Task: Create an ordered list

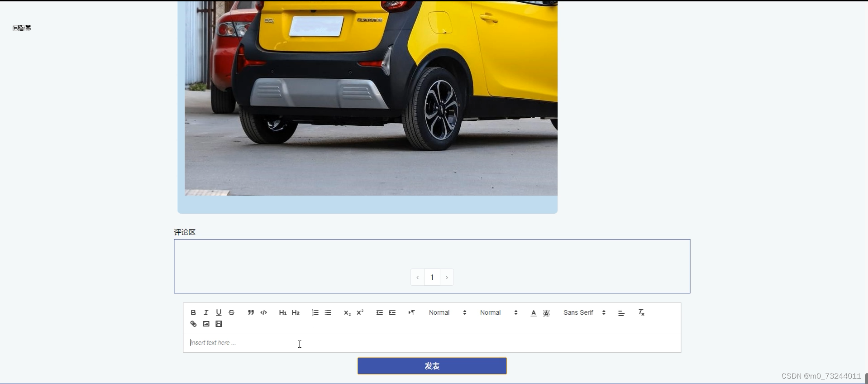Action: (315, 312)
